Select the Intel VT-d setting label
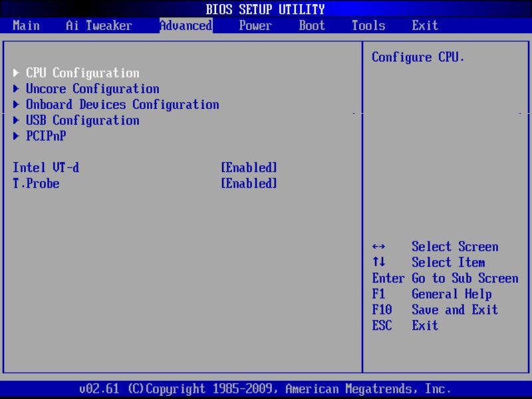This screenshot has width=532, height=399. 46,168
